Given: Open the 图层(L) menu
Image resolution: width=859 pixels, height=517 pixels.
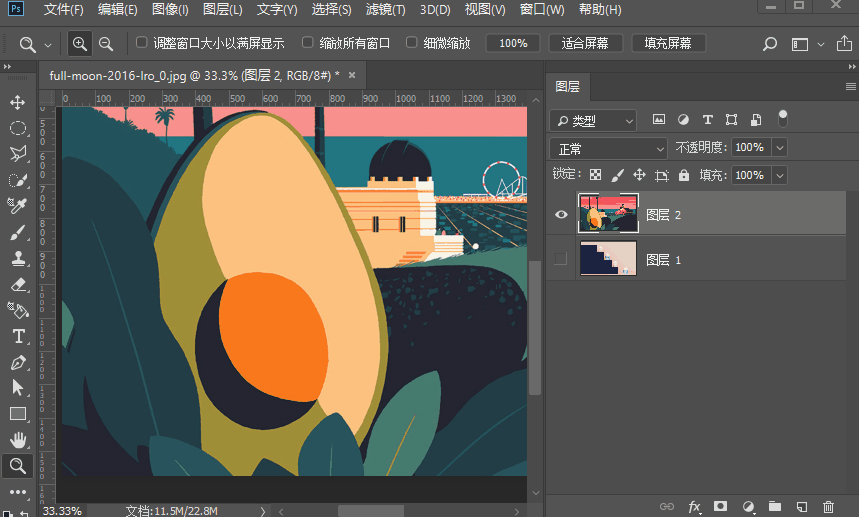Looking at the screenshot, I should [222, 9].
